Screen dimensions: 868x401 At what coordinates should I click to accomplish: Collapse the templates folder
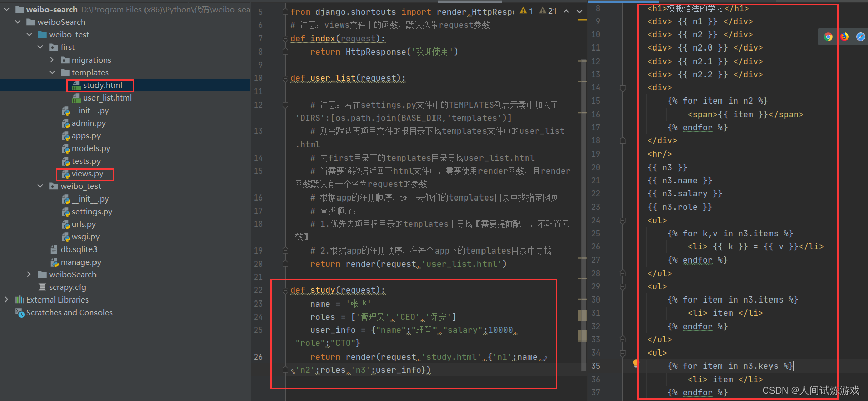pyautogui.click(x=52, y=72)
